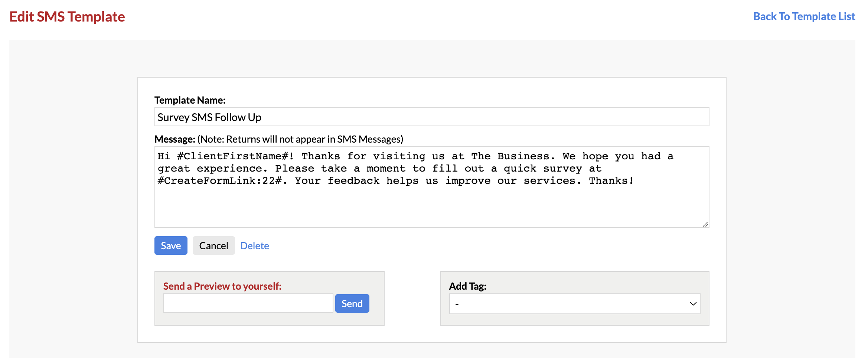868x358 pixels.
Task: Send a preview SMS to yourself
Action: pyautogui.click(x=352, y=303)
